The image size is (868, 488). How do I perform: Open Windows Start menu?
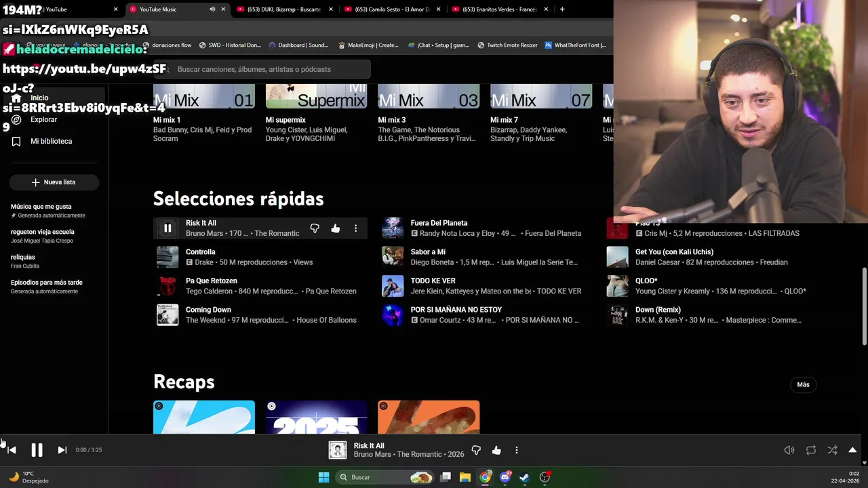(x=323, y=477)
